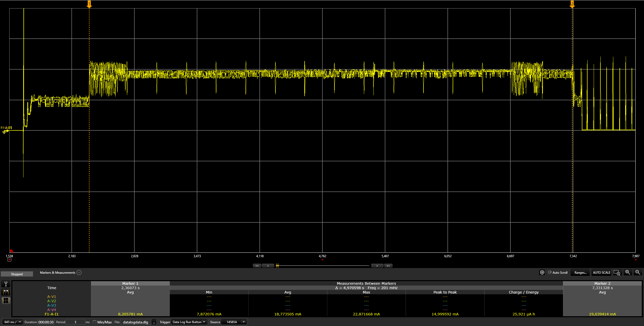Jump far forward with the >> button
Screen dimensions: 644x326
tap(388, 266)
